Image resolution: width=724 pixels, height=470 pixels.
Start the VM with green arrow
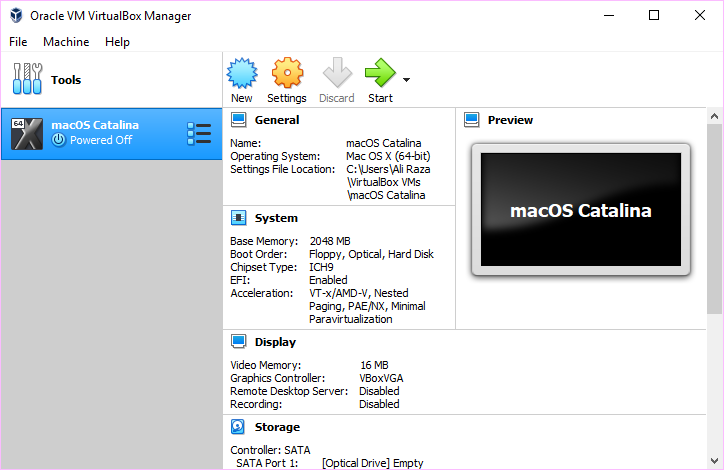click(380, 74)
